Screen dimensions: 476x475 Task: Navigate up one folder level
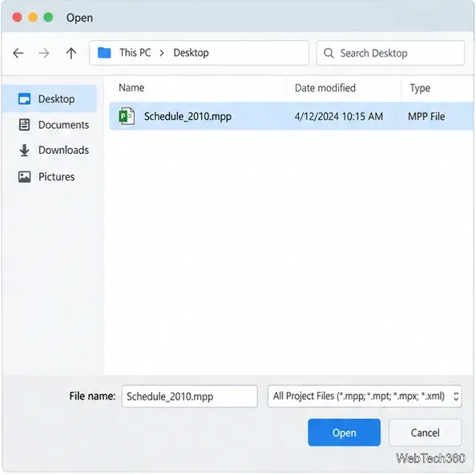(x=71, y=53)
